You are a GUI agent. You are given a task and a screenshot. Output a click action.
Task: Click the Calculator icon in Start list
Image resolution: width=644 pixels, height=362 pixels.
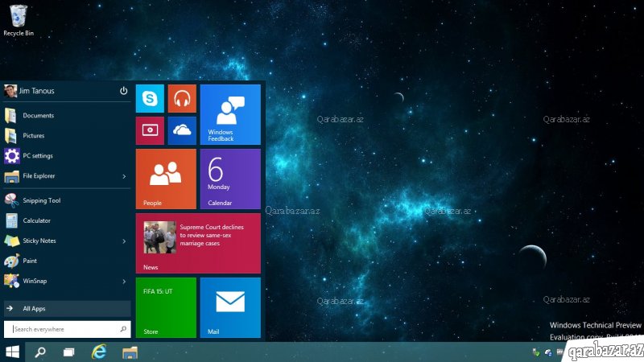(x=11, y=220)
